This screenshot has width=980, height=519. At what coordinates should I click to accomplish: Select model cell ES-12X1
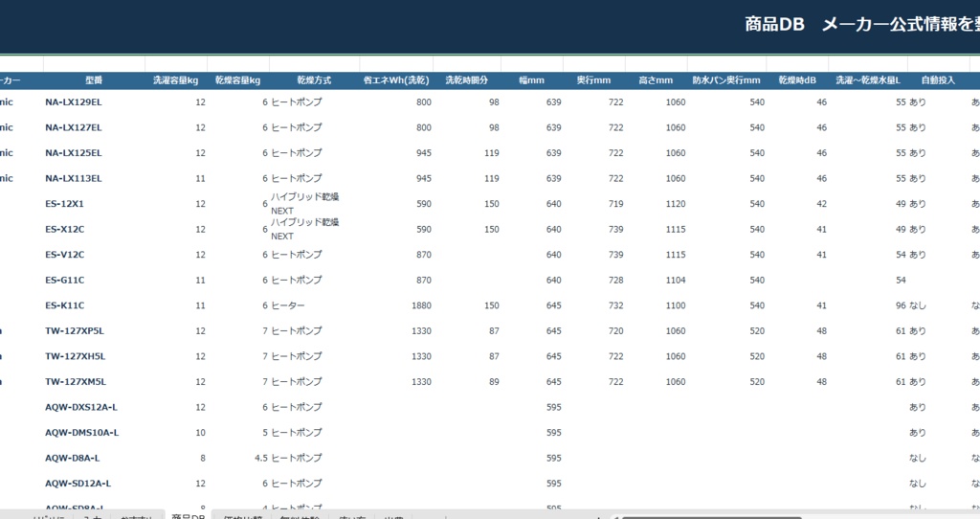coord(64,204)
